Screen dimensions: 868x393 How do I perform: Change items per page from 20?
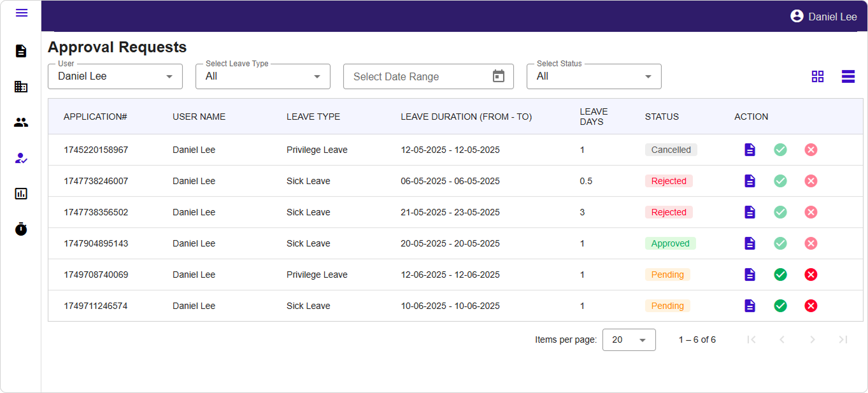pos(629,339)
